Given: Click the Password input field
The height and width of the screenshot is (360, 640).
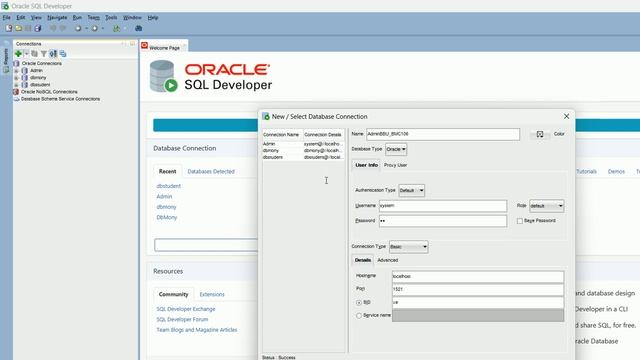Looking at the screenshot, I should click(x=443, y=221).
